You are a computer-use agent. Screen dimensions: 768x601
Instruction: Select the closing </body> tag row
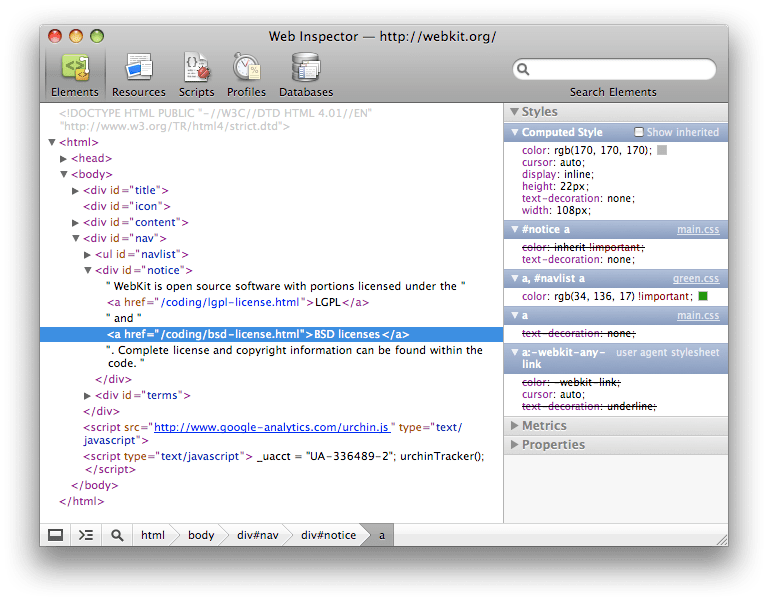(x=95, y=485)
